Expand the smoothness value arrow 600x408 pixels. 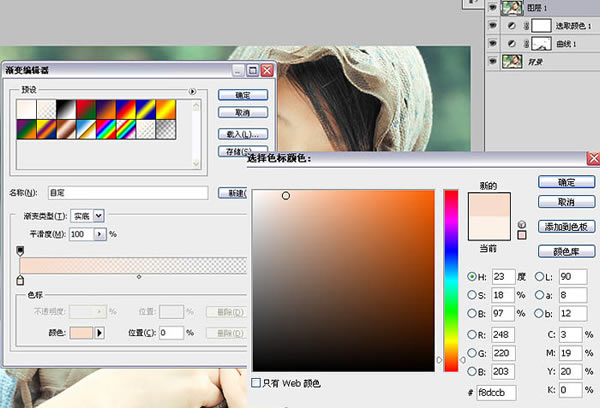pos(100,234)
